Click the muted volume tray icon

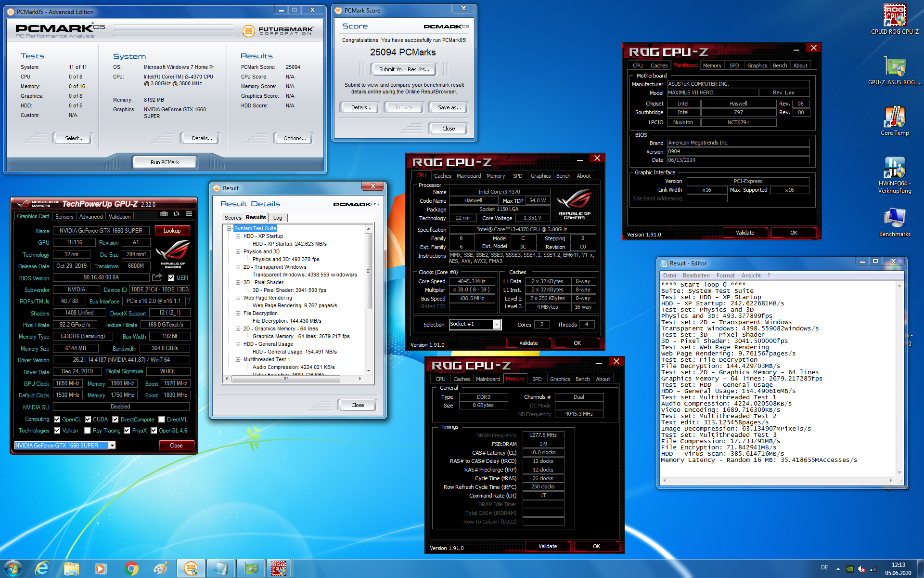point(861,569)
